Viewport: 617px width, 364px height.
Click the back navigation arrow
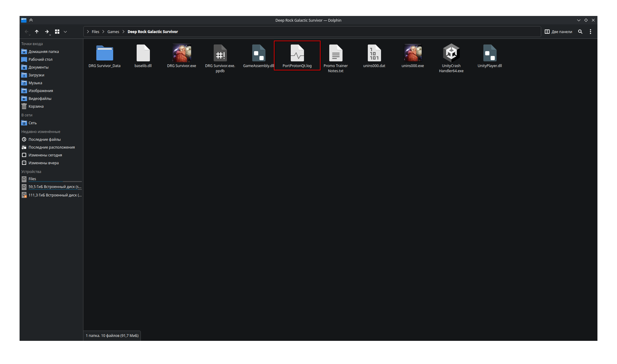[26, 32]
